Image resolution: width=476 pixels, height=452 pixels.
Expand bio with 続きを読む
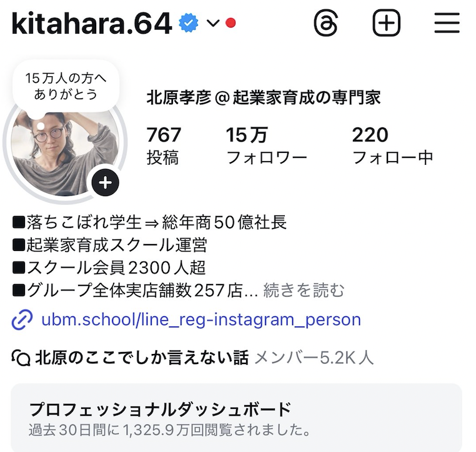[x=304, y=290]
